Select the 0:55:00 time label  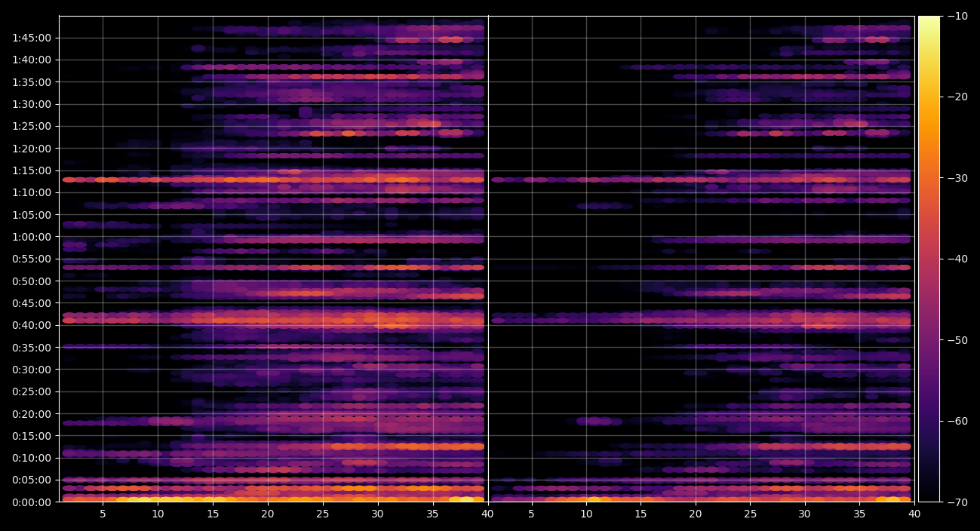(x=32, y=259)
